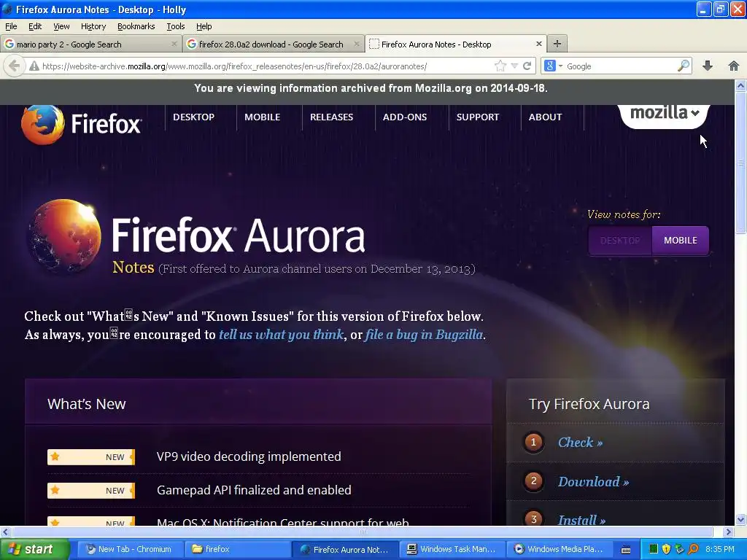Switch to the firefox folder taskbar button
The height and width of the screenshot is (560, 747).
(237, 549)
